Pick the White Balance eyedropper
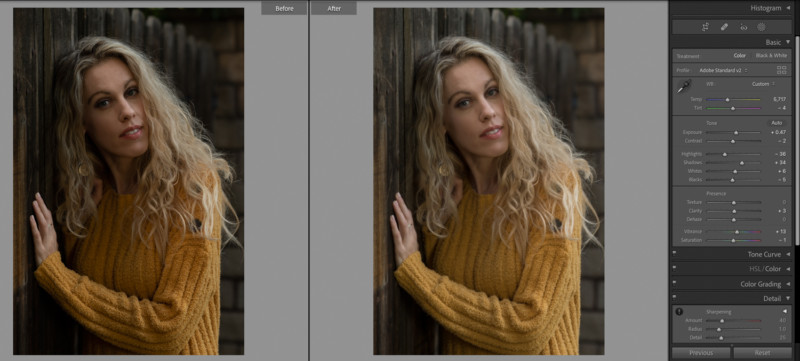 684,87
